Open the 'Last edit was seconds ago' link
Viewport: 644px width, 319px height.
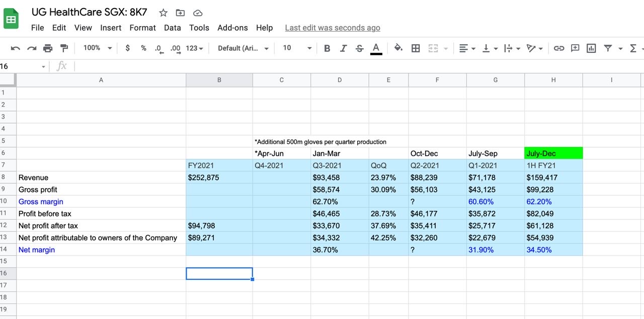click(x=332, y=28)
